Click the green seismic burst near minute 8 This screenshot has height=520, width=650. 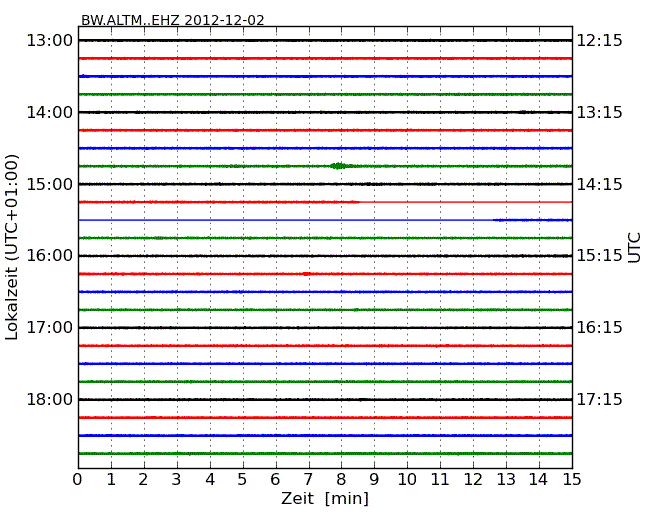[341, 166]
